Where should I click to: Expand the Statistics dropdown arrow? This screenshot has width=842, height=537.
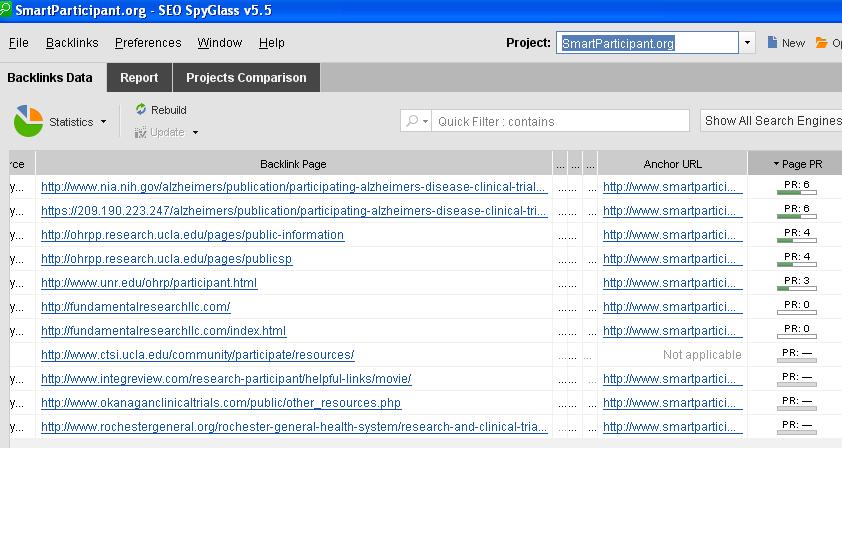tap(104, 122)
